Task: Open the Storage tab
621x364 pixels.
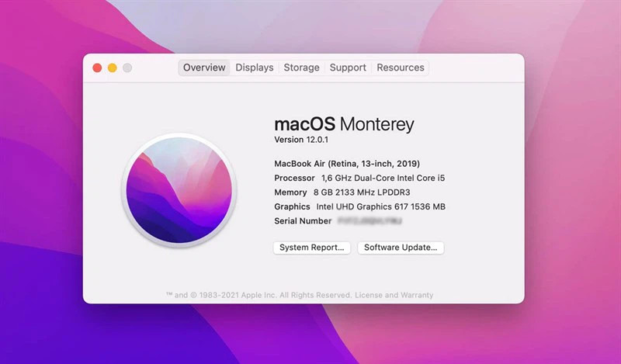Action: [301, 68]
